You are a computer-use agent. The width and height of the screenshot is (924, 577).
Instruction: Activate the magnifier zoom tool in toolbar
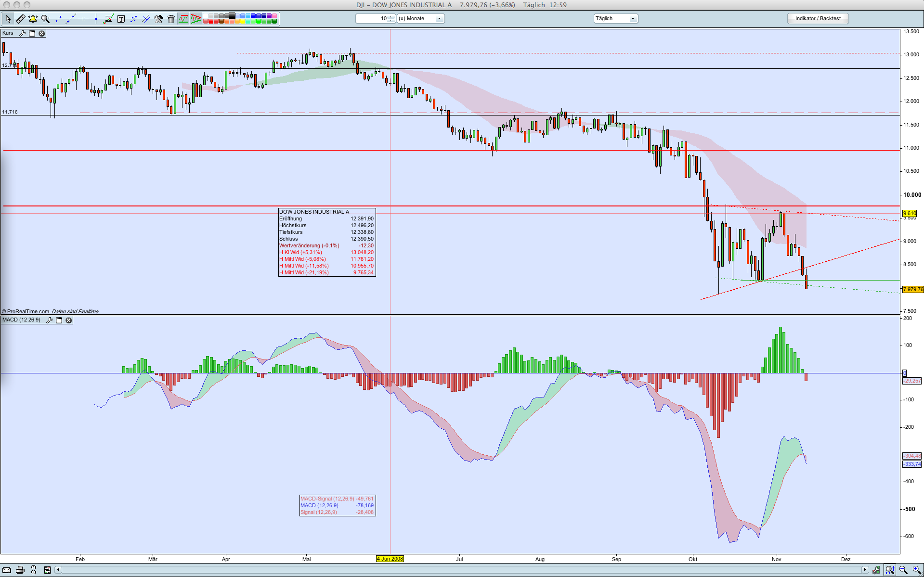tap(46, 19)
